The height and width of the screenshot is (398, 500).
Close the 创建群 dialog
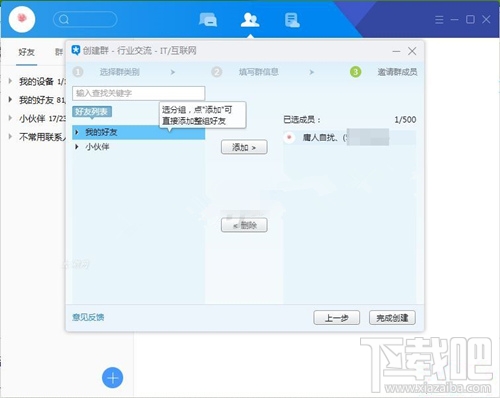click(x=412, y=51)
